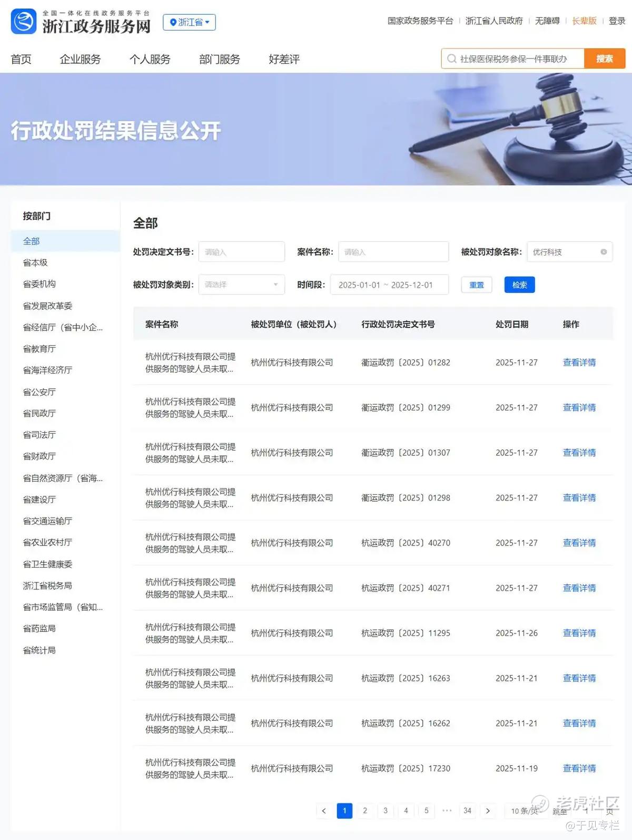
Task: Click the 处罚日期 column header
Action: [512, 324]
